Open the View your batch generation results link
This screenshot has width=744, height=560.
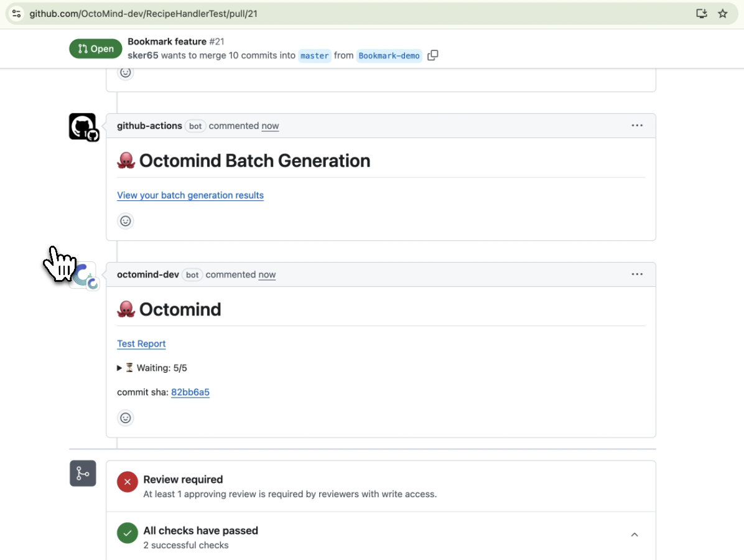(x=190, y=195)
